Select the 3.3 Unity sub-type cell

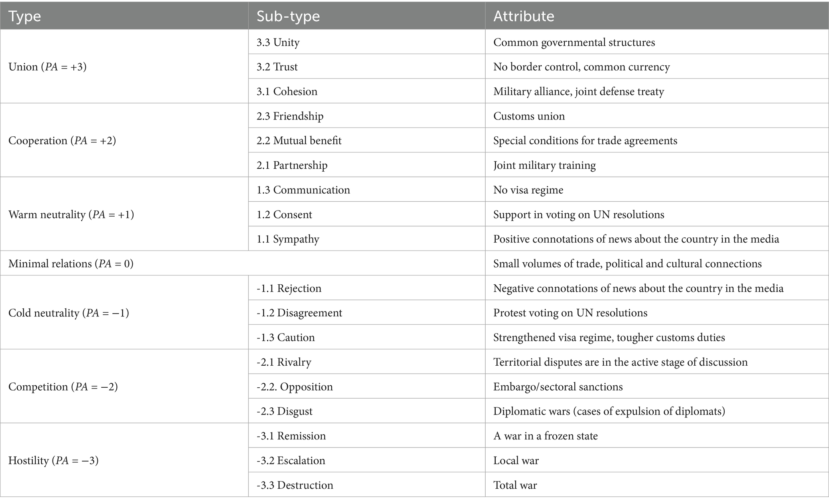pyautogui.click(x=278, y=42)
